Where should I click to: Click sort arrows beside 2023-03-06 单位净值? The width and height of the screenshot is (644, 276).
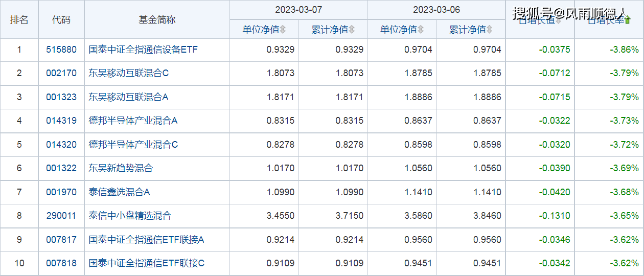421,30
